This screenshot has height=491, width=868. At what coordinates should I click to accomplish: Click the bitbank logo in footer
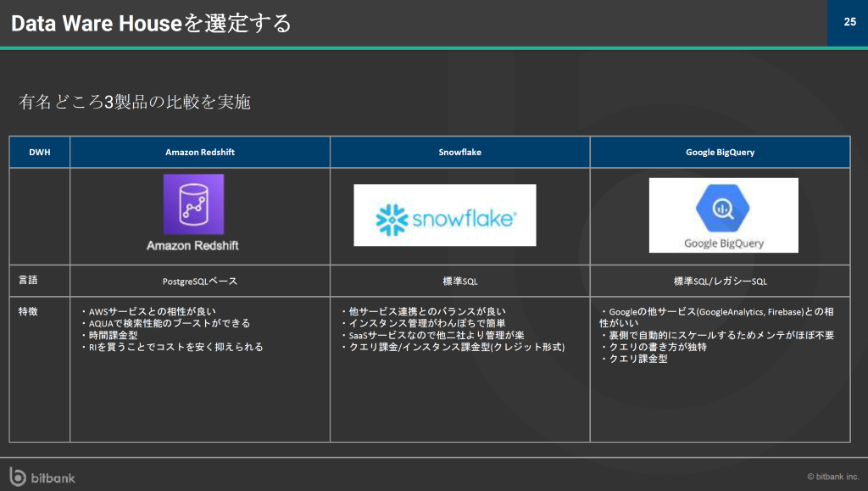click(x=42, y=477)
